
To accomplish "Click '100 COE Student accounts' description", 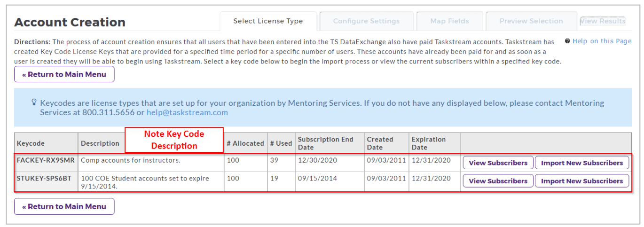I will [145, 182].
